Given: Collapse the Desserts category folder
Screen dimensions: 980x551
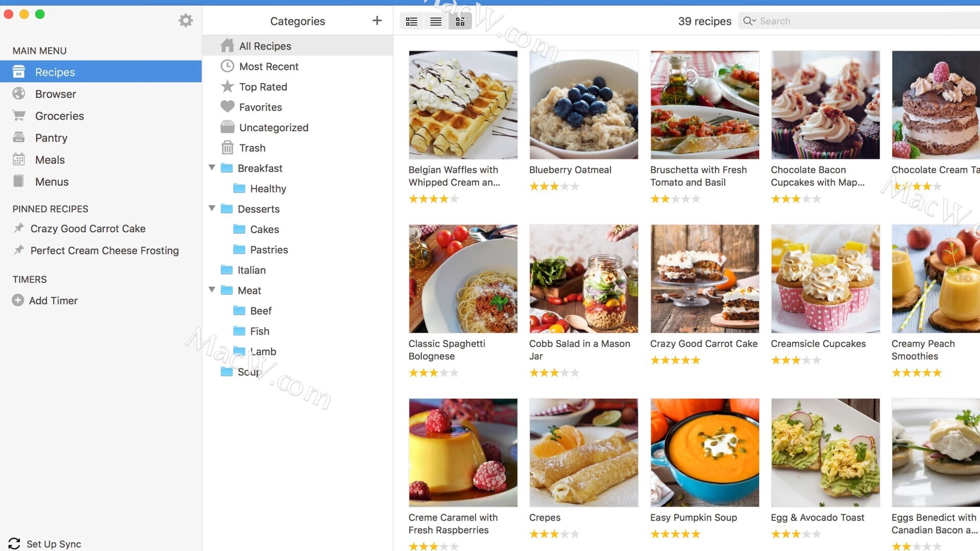Looking at the screenshot, I should [212, 209].
